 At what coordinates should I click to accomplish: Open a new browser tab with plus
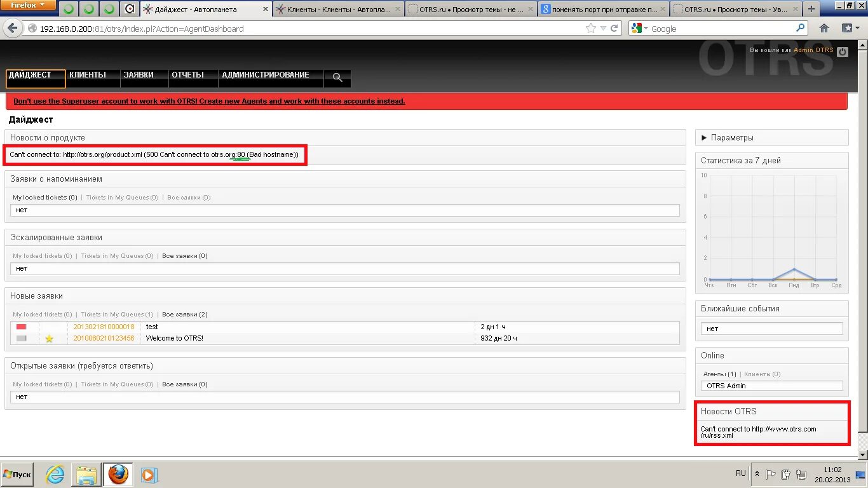coord(811,9)
